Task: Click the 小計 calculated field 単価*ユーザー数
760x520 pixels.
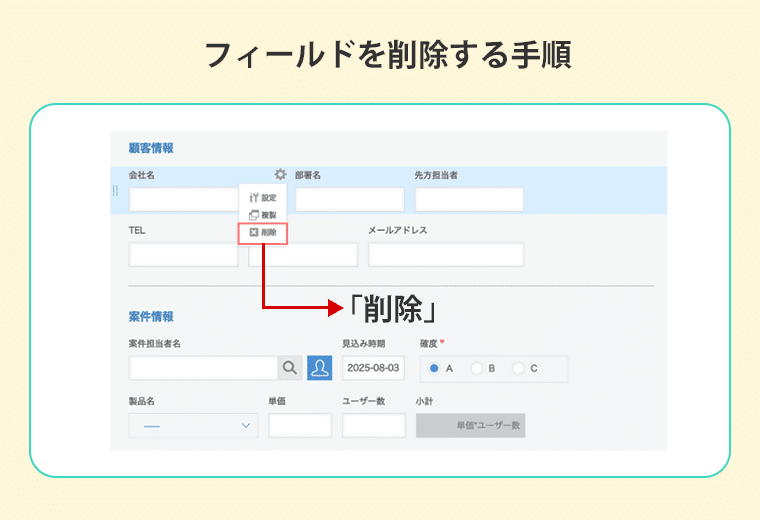Action: coord(471,425)
